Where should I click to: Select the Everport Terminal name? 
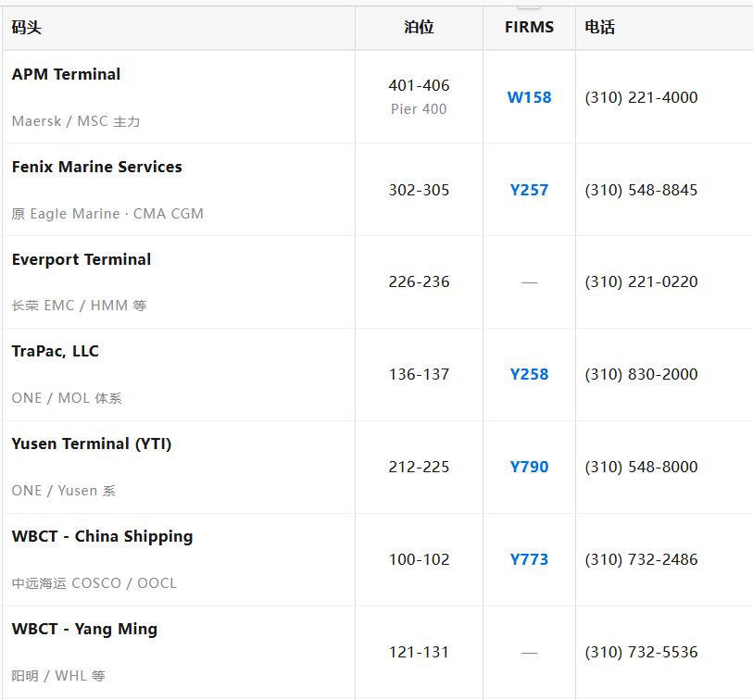coord(82,260)
